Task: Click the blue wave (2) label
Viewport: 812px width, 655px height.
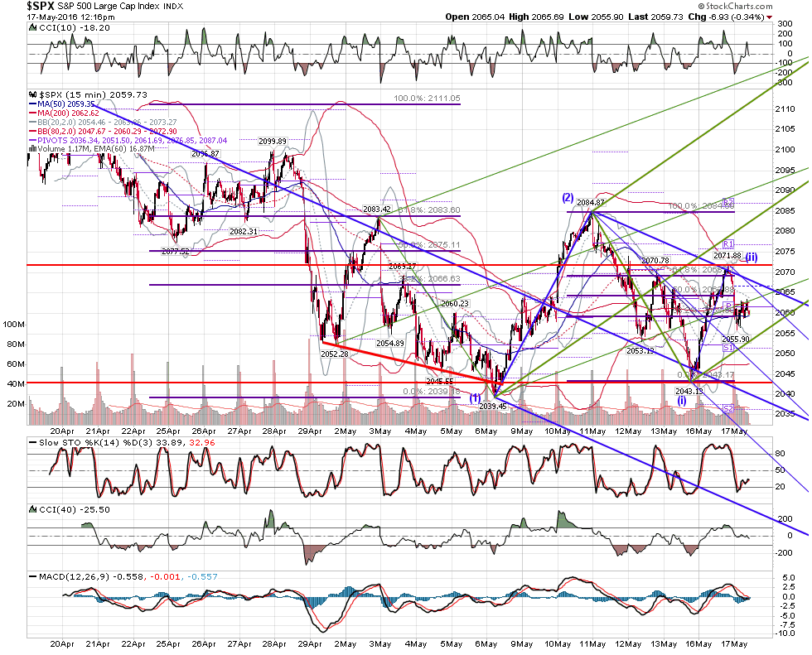Action: coord(568,197)
